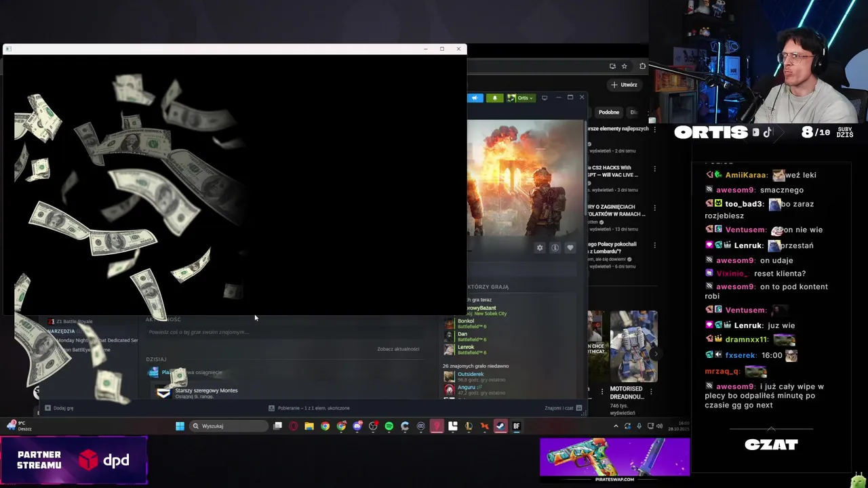Toggle the favorite heart icon in Steam

pyautogui.click(x=570, y=248)
